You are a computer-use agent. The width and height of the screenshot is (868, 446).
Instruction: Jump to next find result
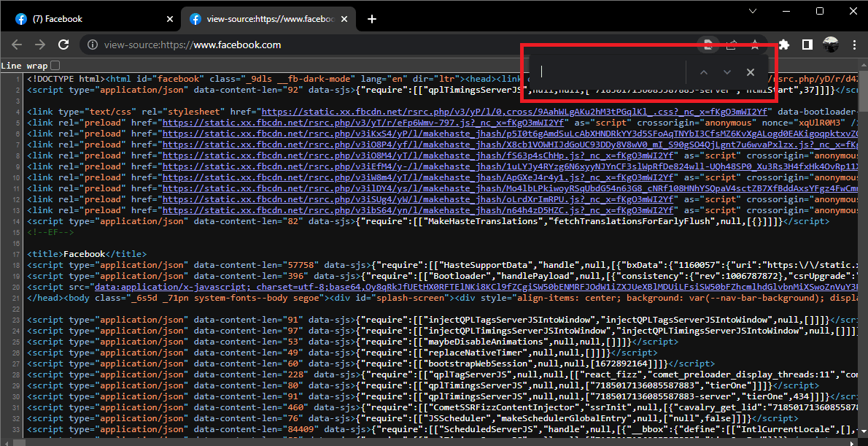(727, 72)
